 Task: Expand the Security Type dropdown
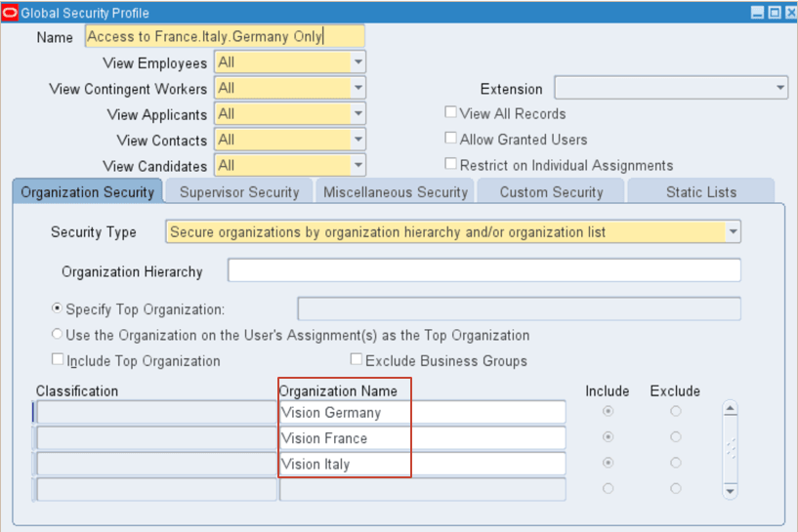click(733, 232)
